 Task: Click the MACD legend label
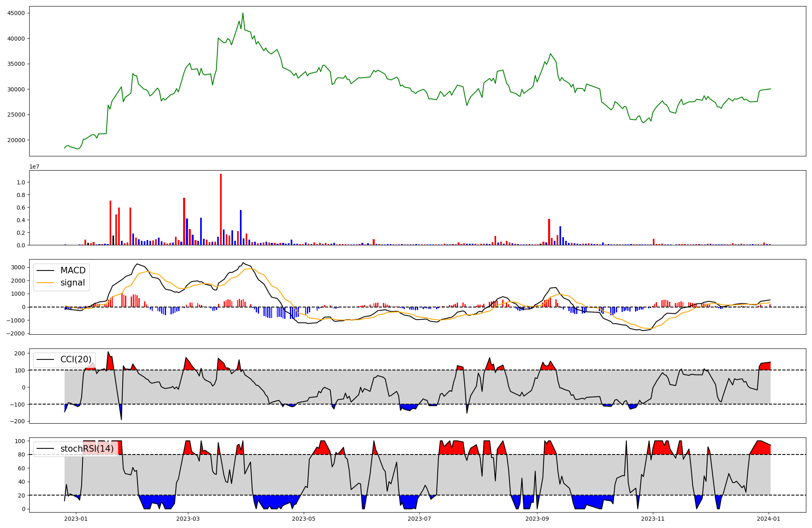click(73, 270)
